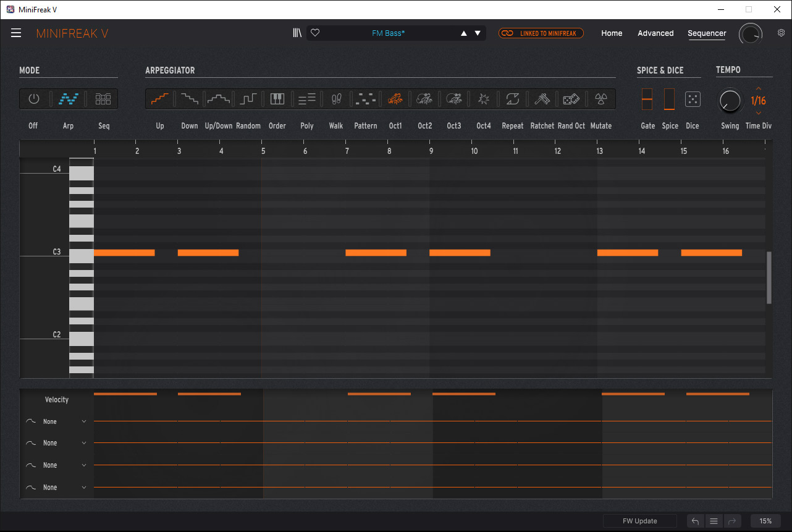Click the Dice icon in Spice & Dice
The height and width of the screenshot is (532, 792).
click(x=693, y=99)
